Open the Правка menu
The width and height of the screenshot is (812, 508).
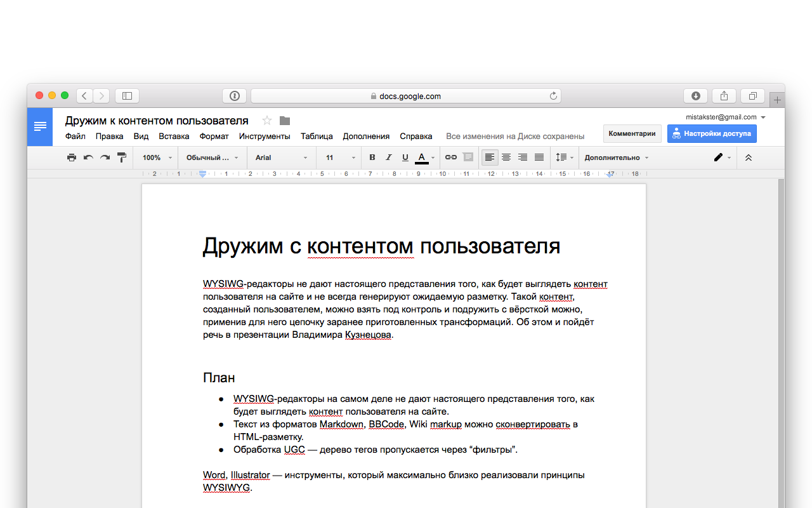(x=110, y=136)
